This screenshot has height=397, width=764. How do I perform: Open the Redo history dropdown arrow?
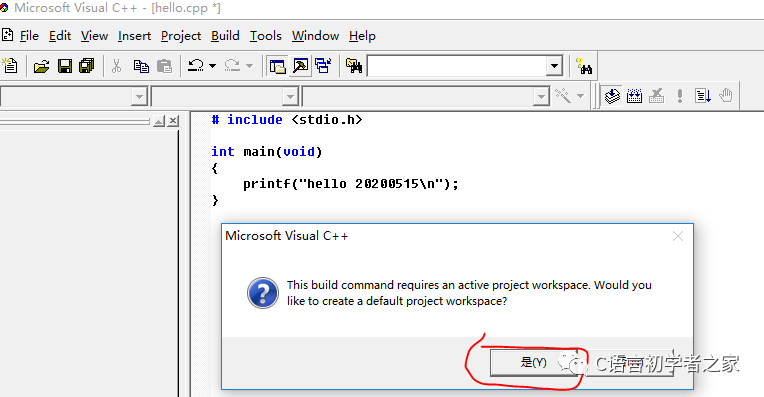point(249,66)
